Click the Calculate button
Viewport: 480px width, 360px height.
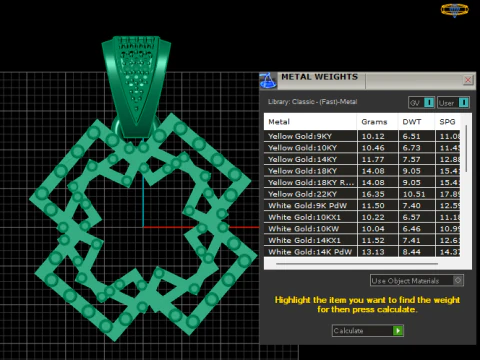(368, 331)
